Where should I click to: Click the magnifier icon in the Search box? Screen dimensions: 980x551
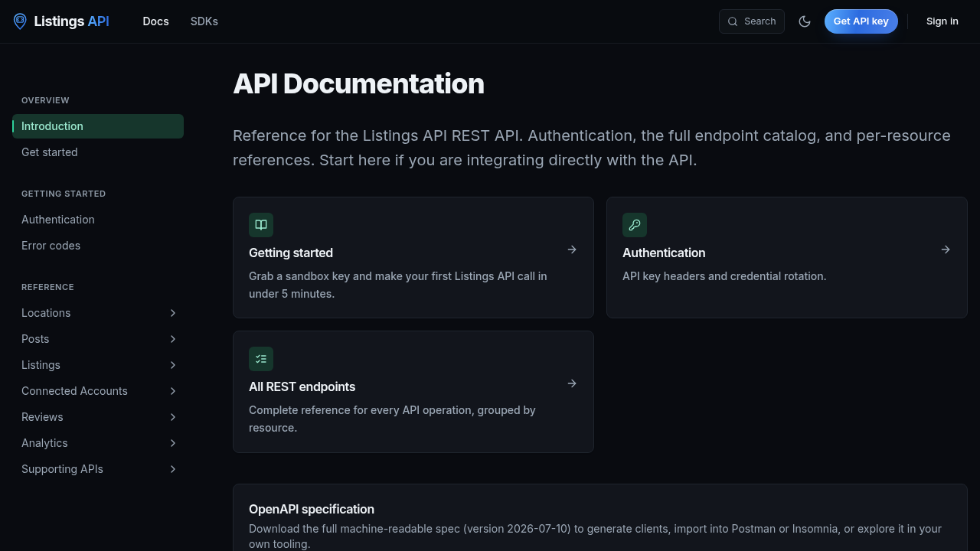[x=733, y=21]
